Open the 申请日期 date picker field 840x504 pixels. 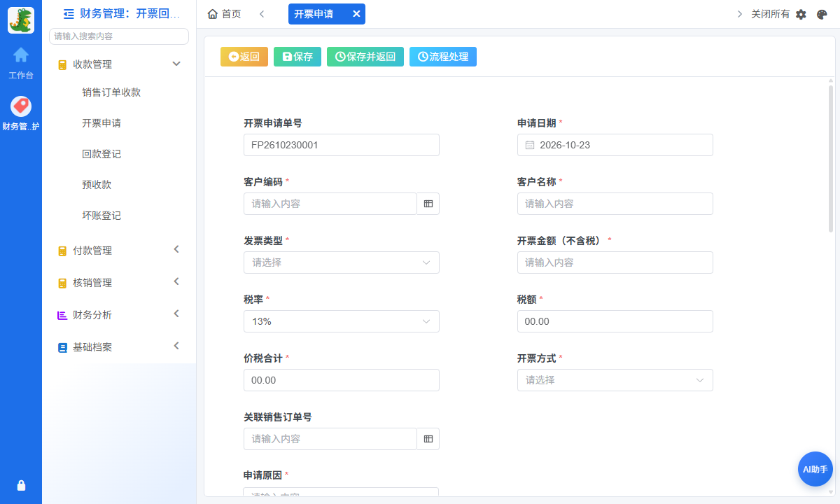click(x=615, y=145)
